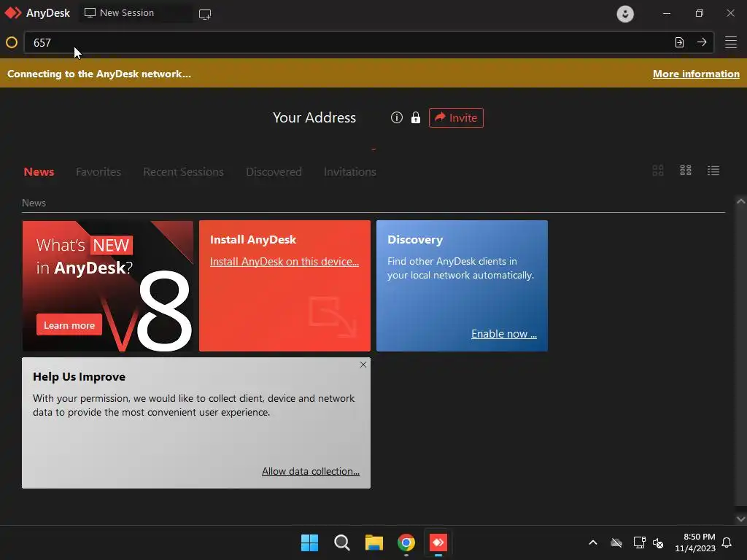
Task: Open the Recent Sessions tab
Action: (183, 172)
